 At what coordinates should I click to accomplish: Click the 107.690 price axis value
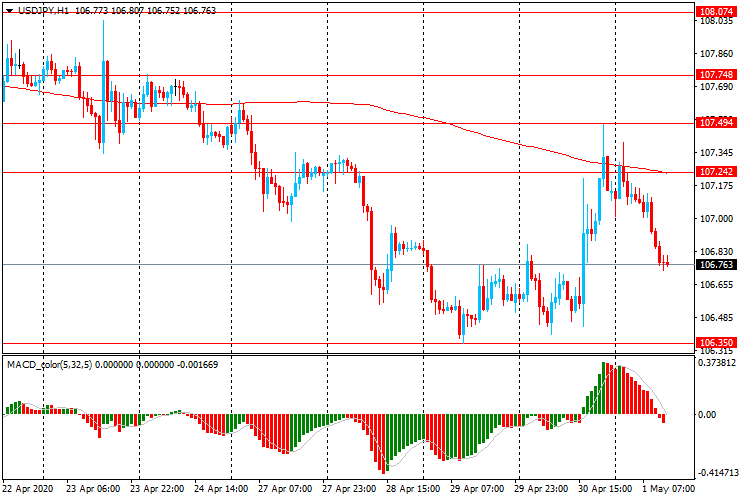pos(716,87)
